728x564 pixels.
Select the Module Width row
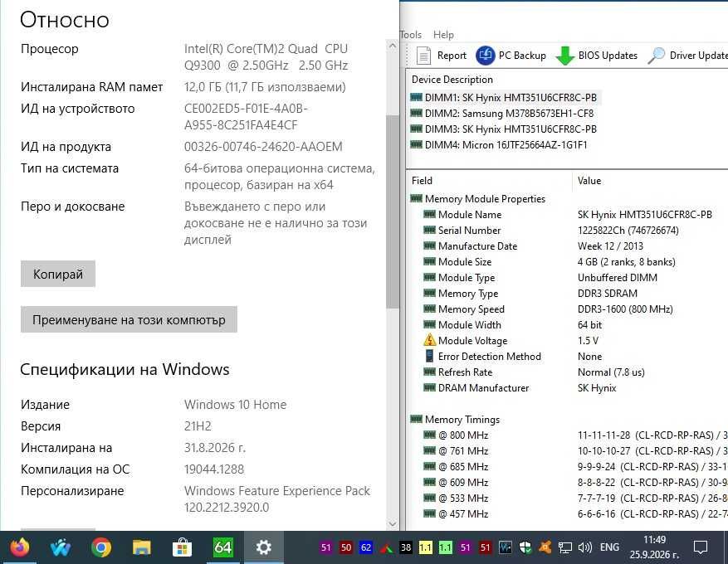(x=513, y=324)
